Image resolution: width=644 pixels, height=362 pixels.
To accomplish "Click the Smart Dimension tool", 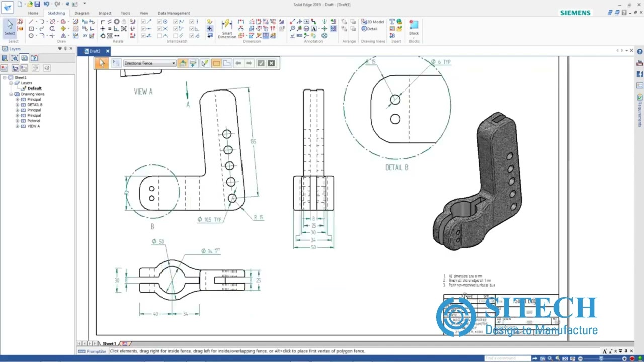I will click(x=227, y=29).
